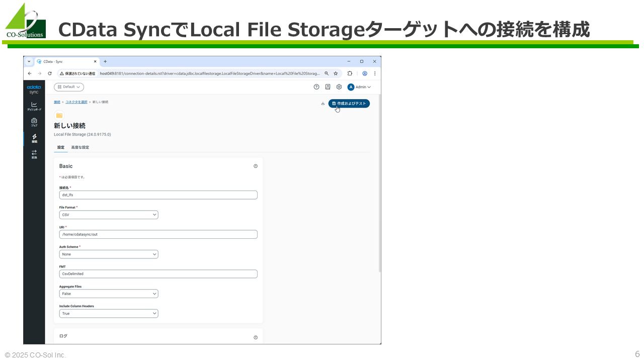Image resolution: width=644 pixels, height=362 pixels.
Task: Open the Aggregate Files False dropdown
Action: click(109, 294)
